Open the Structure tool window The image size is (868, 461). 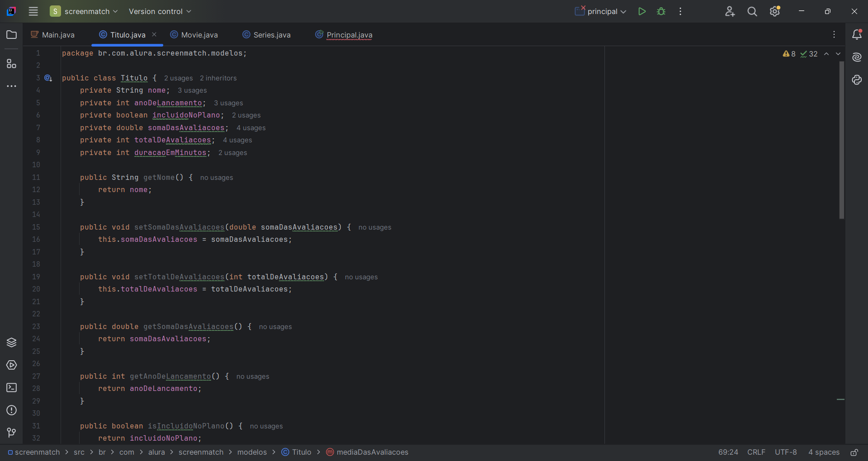11,64
